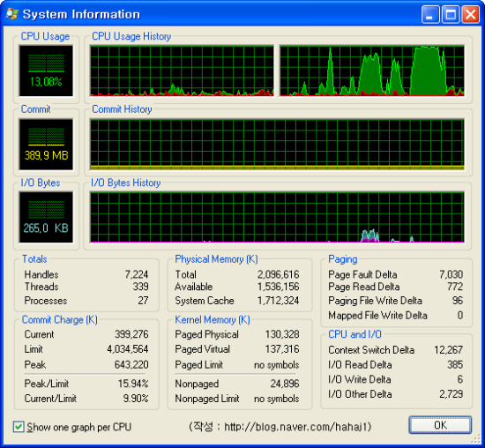This screenshot has height=448, width=485.
Task: Click the I/O Bytes History graph
Action: click(277, 217)
